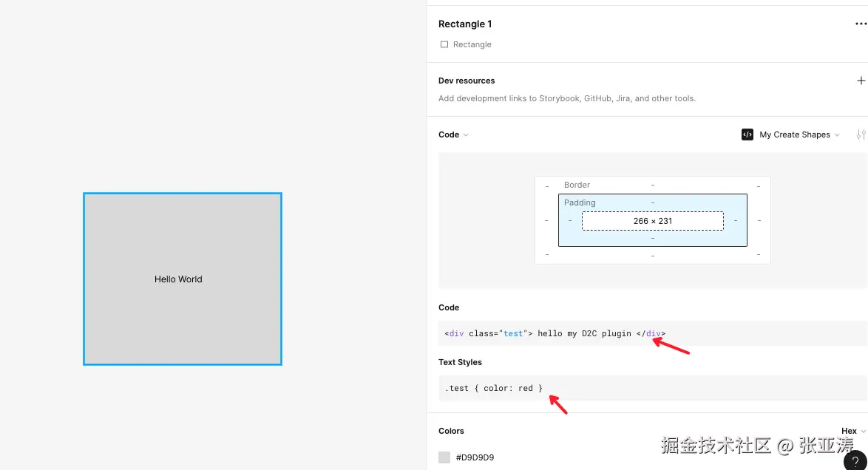
Task: Copy the #D9D9D9 hex value
Action: [x=475, y=457]
